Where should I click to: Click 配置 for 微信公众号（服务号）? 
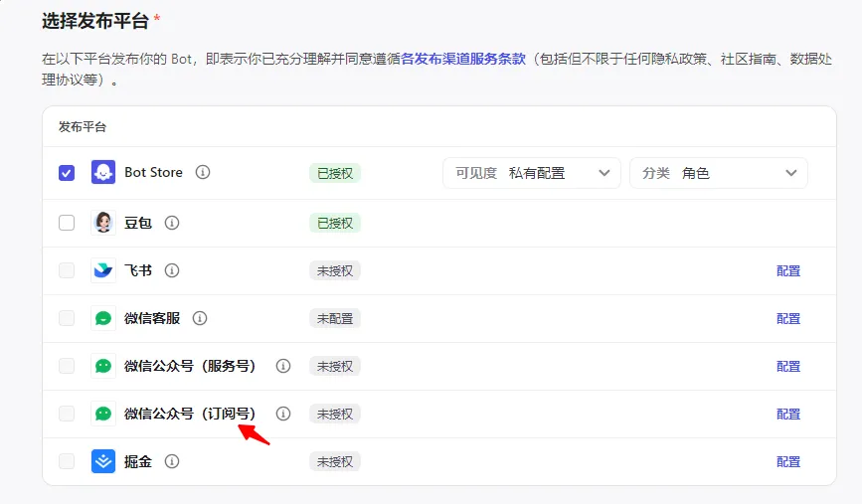[x=788, y=366]
